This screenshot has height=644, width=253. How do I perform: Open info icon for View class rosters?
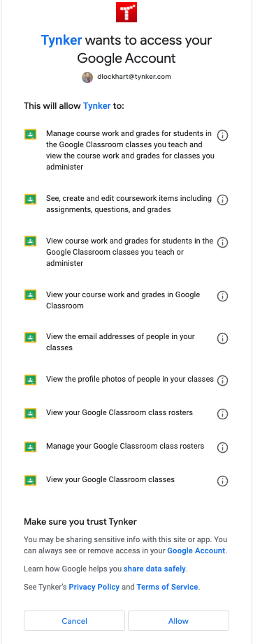222,414
